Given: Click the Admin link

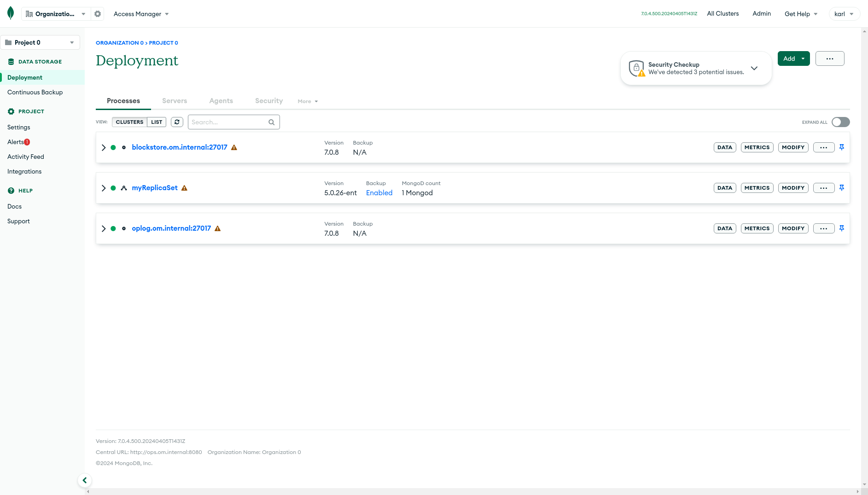Looking at the screenshot, I should (762, 14).
